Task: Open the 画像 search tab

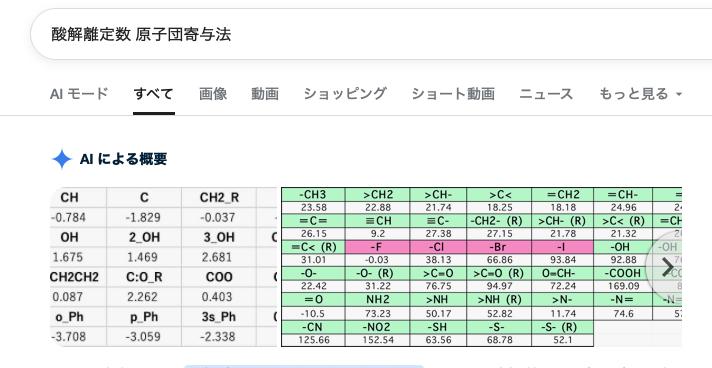Action: 213,94
